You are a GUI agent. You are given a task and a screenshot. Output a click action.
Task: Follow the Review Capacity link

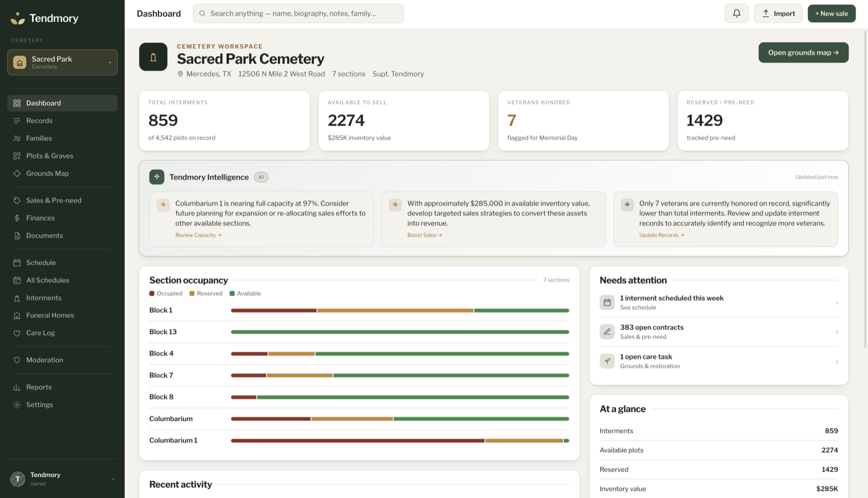(198, 235)
